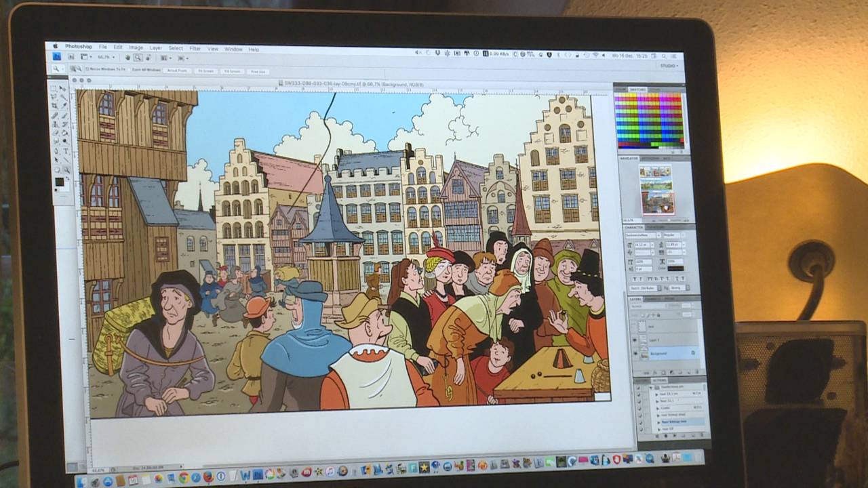Pick the Crop tool in the toolbox
Viewport: 868px width, 488px height.
(x=55, y=106)
